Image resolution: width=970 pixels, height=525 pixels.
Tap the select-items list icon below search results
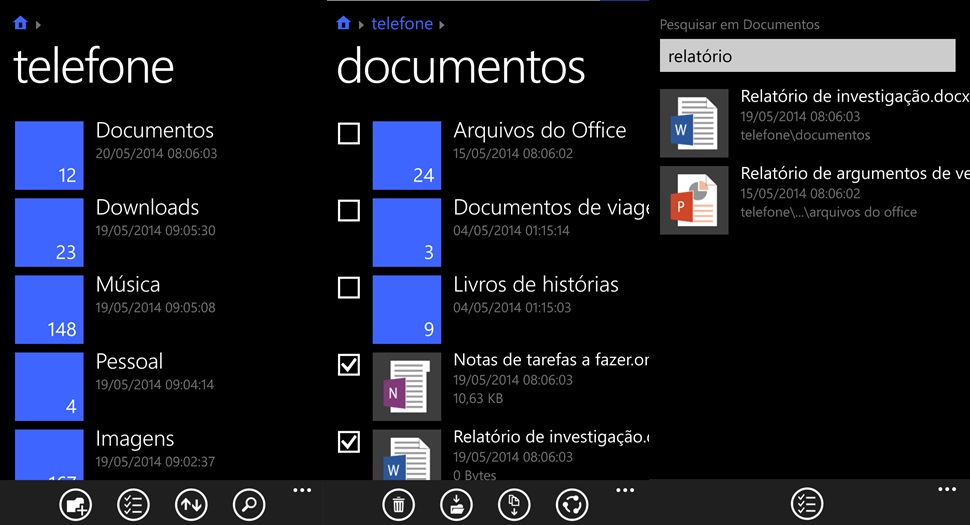(807, 504)
